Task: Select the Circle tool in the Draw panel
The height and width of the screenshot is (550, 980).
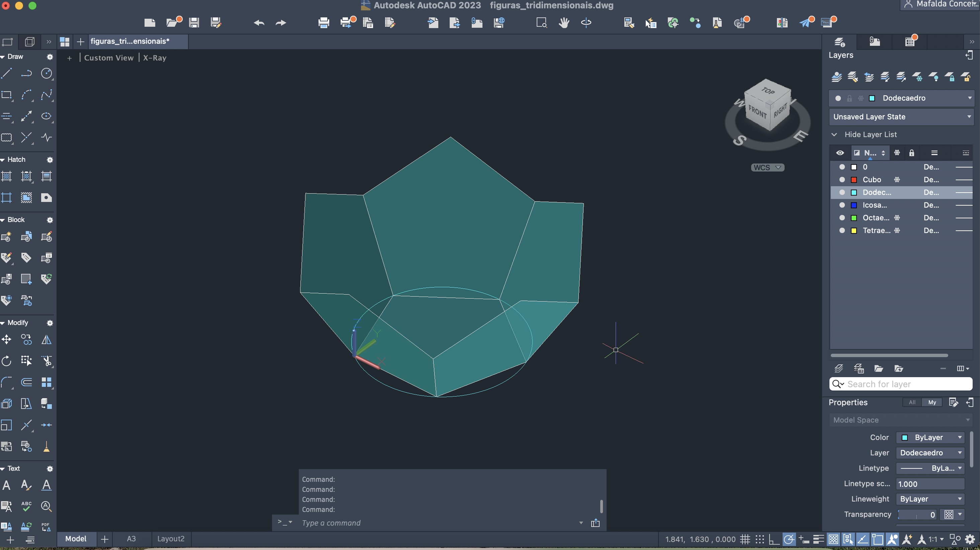Action: [x=47, y=73]
